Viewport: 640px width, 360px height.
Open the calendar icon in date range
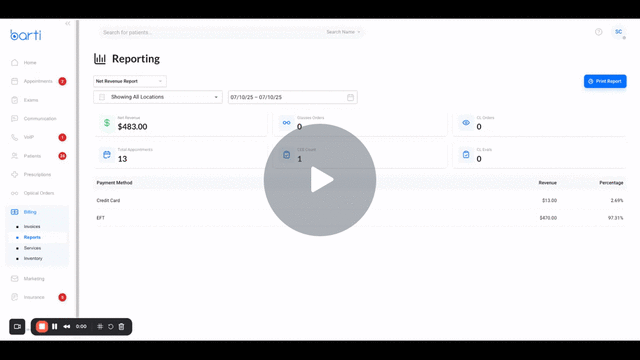[350, 97]
